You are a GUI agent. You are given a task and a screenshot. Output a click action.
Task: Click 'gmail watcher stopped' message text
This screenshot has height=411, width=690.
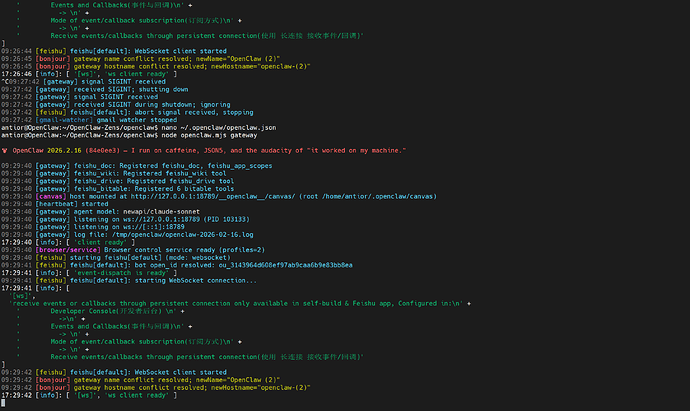point(136,120)
